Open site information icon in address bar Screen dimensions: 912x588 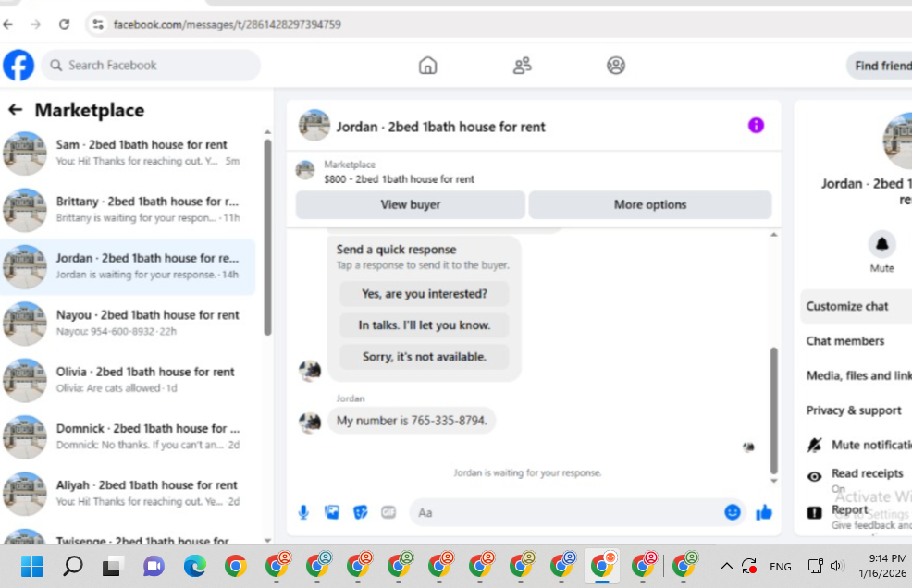98,24
